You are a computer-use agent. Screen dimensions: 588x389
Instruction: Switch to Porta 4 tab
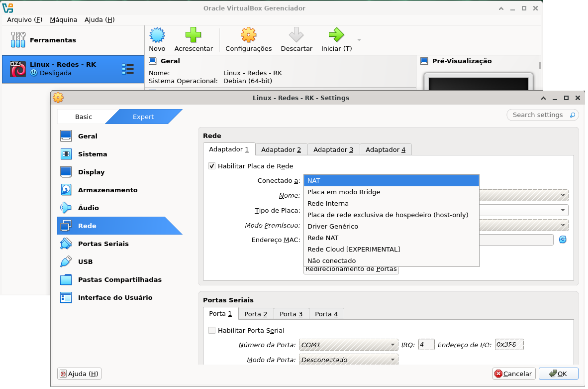click(326, 314)
